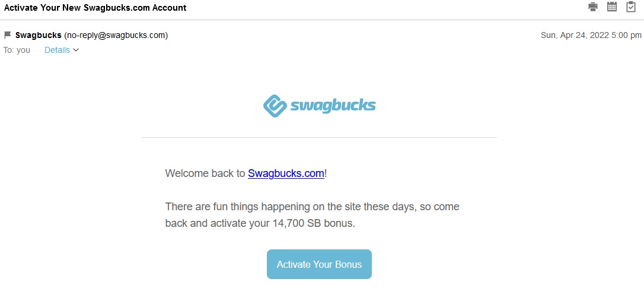Open the Swagbucks.com hyperlink
The image size is (644, 288).
286,173
